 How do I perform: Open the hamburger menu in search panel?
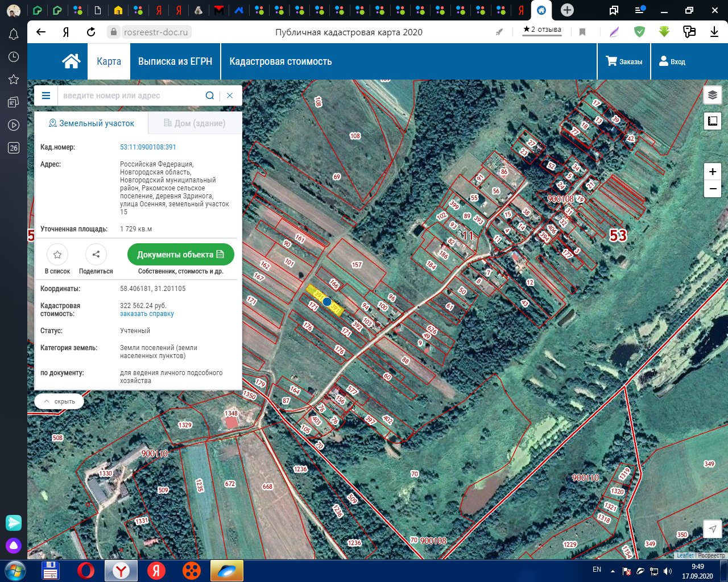(x=46, y=95)
